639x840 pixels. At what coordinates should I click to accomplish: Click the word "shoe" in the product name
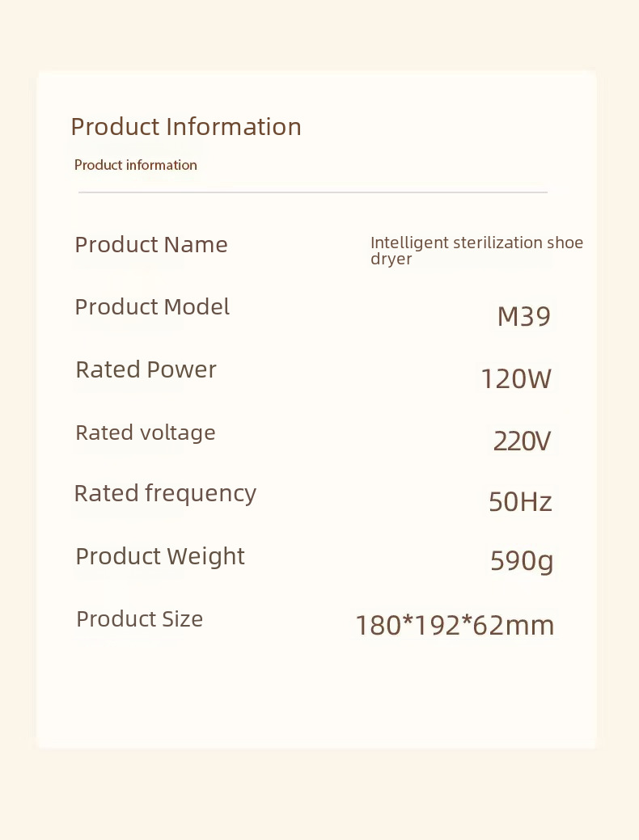[565, 243]
